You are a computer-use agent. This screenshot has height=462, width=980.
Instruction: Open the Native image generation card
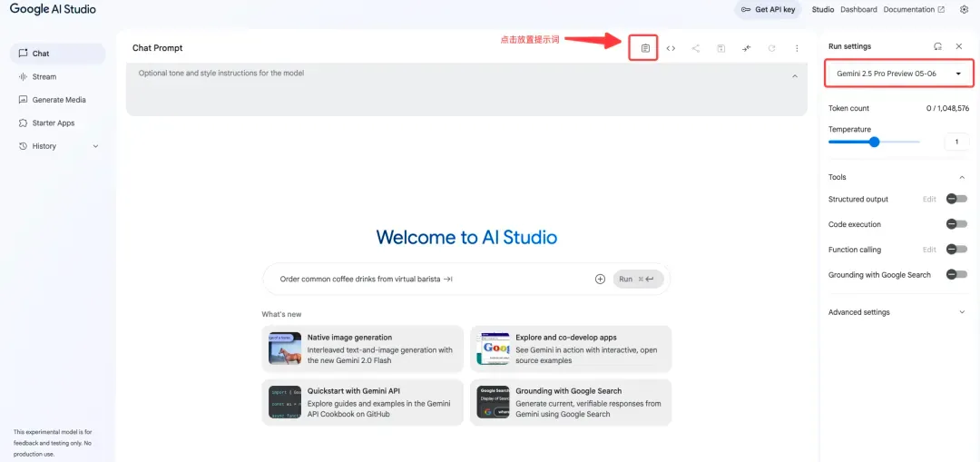tap(362, 349)
